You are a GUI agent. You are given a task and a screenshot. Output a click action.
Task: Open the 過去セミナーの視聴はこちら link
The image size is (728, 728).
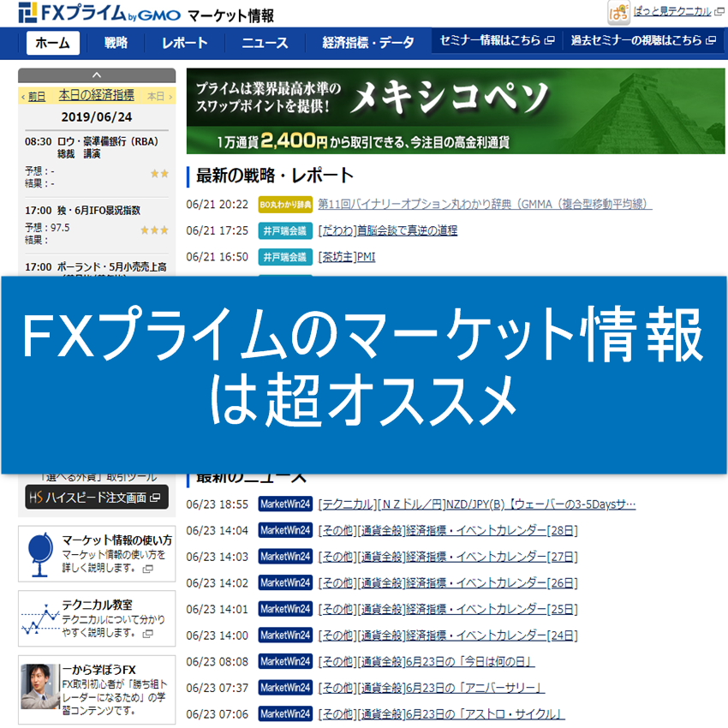pos(643,41)
